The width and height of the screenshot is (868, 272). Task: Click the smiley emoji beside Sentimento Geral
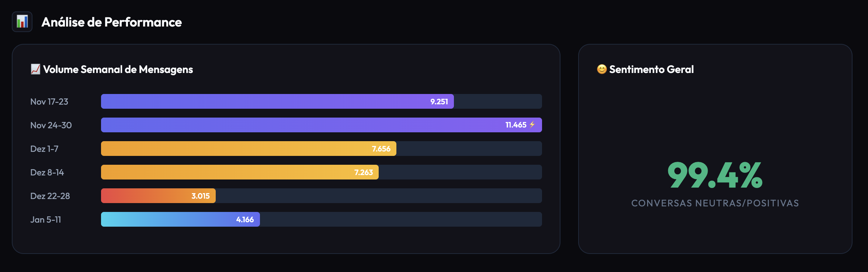(x=602, y=69)
